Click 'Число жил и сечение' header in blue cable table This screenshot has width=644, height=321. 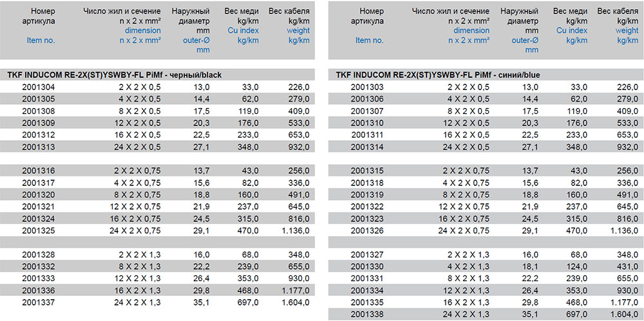(x=451, y=11)
